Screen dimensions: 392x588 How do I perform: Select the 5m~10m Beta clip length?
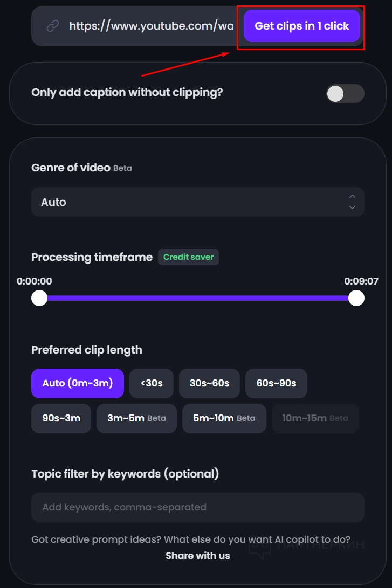coord(224,418)
